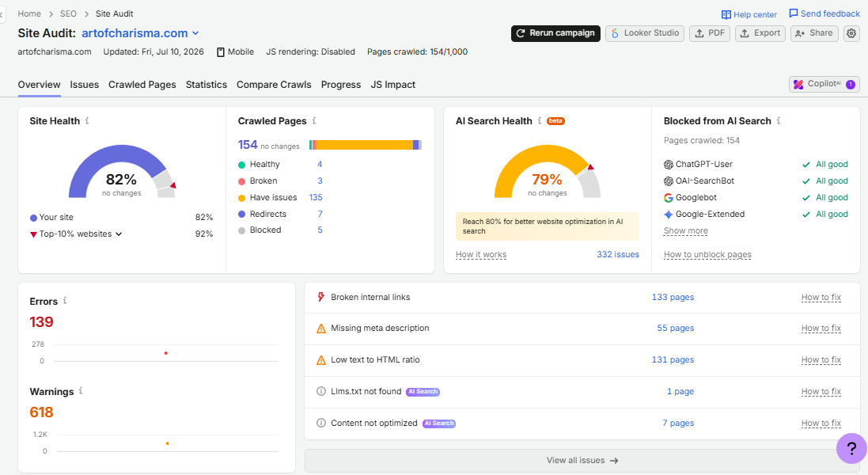The height and width of the screenshot is (475, 868).
Task: Open the 131 pages low text ratio count
Action: 673,360
